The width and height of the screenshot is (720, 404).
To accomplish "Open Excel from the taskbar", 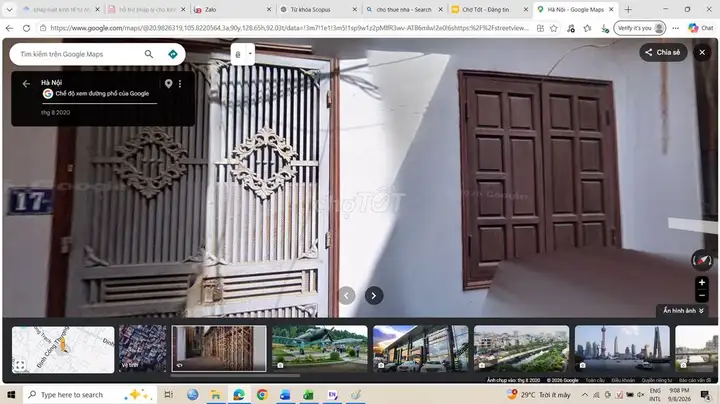I will (309, 395).
